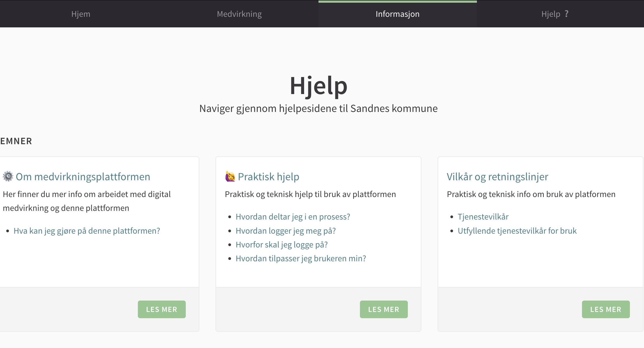Image resolution: width=644 pixels, height=348 pixels.
Task: Click 'Hvordan logger jeg meg på?'
Action: [x=285, y=231]
